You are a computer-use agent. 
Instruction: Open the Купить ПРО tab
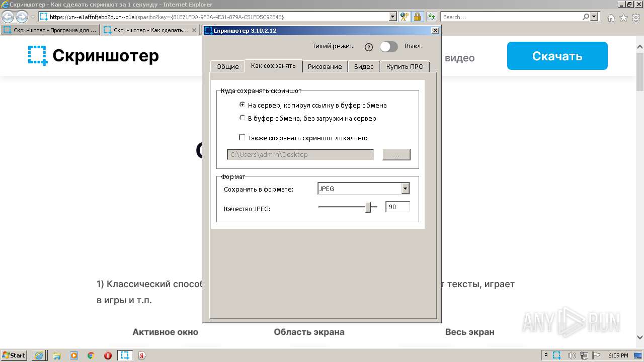click(405, 66)
